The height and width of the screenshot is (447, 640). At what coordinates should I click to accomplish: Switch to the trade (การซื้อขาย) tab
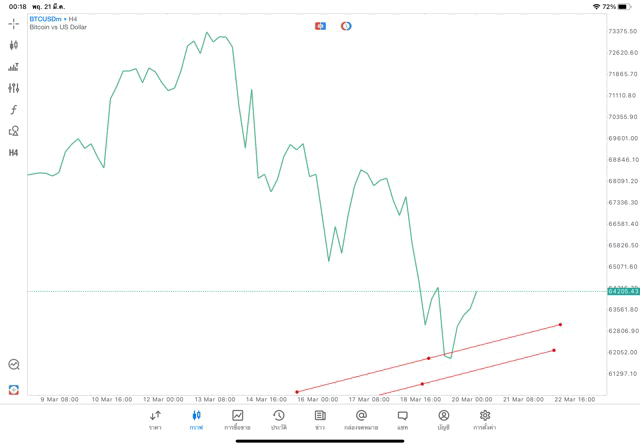tap(237, 419)
